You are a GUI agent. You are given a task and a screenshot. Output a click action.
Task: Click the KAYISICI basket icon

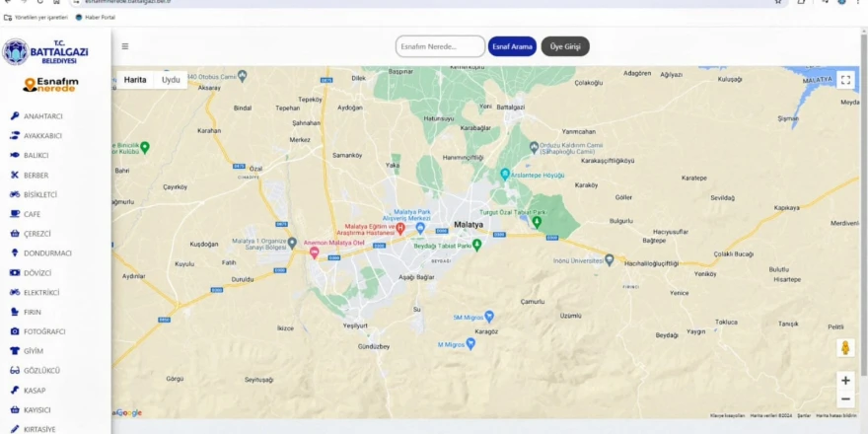coord(15,409)
